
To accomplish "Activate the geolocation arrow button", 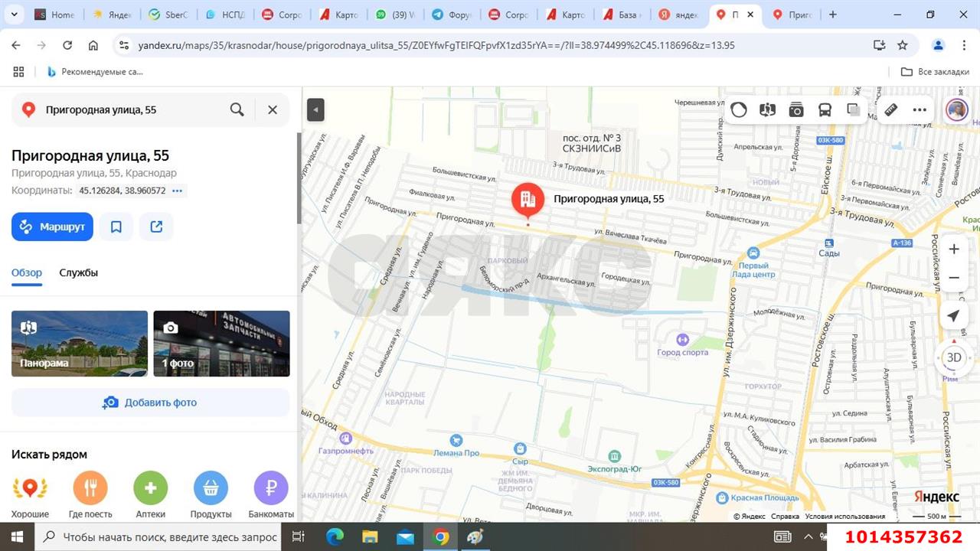I will tap(953, 315).
